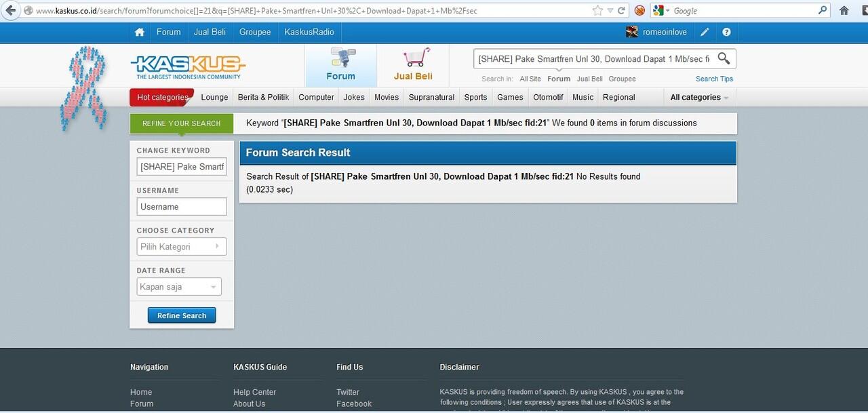Search in All Site

pyautogui.click(x=530, y=79)
